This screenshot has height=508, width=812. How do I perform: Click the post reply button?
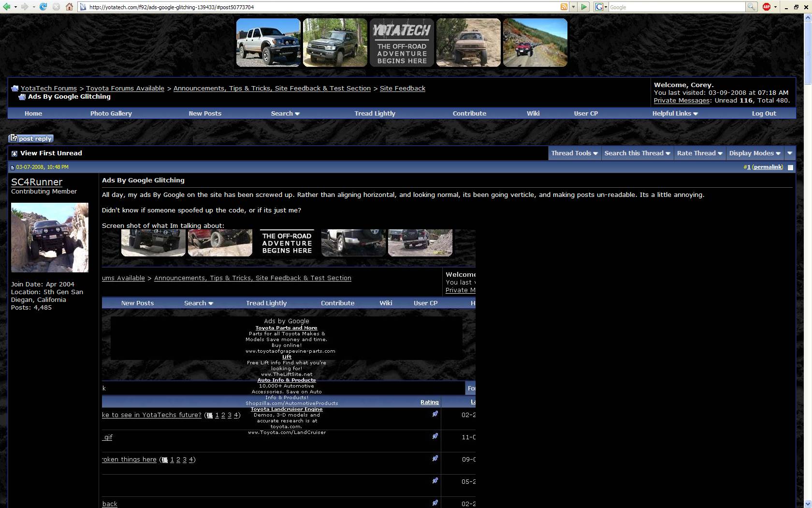(31, 138)
